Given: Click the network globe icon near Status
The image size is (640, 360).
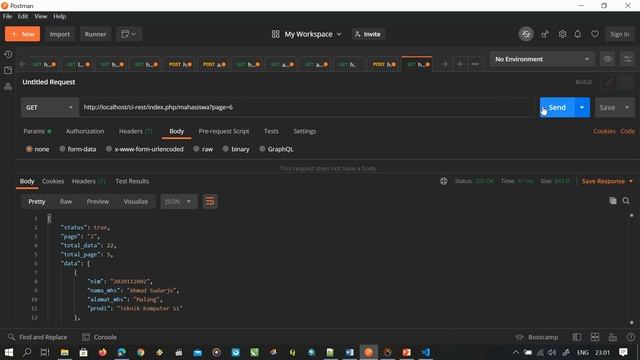Looking at the screenshot, I should (444, 181).
